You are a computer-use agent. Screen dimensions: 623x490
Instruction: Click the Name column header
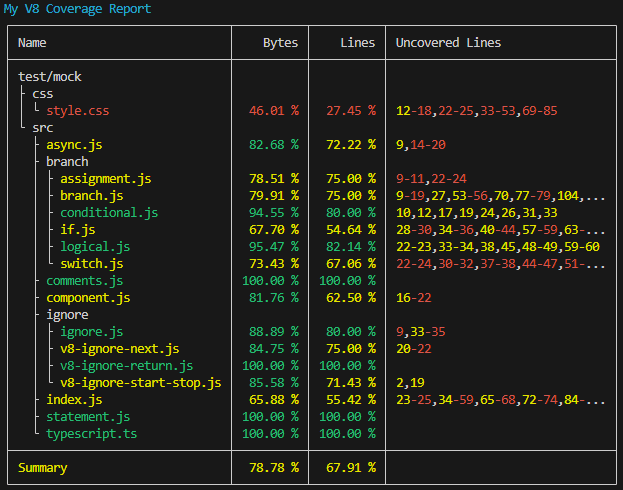click(x=32, y=43)
